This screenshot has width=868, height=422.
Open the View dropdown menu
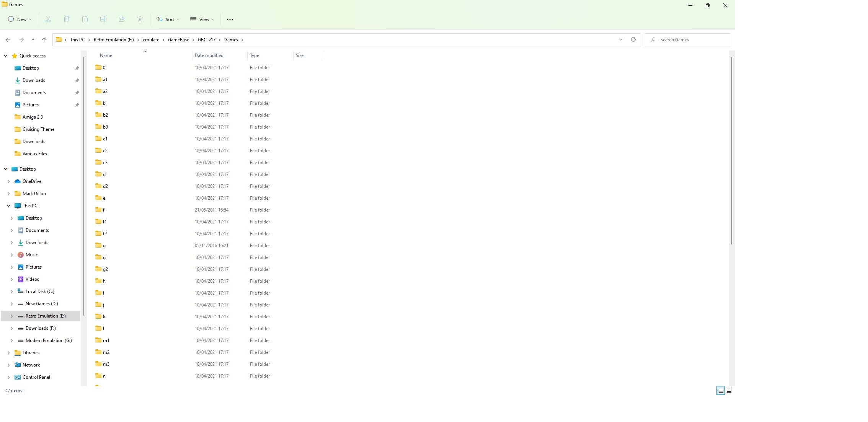(202, 19)
